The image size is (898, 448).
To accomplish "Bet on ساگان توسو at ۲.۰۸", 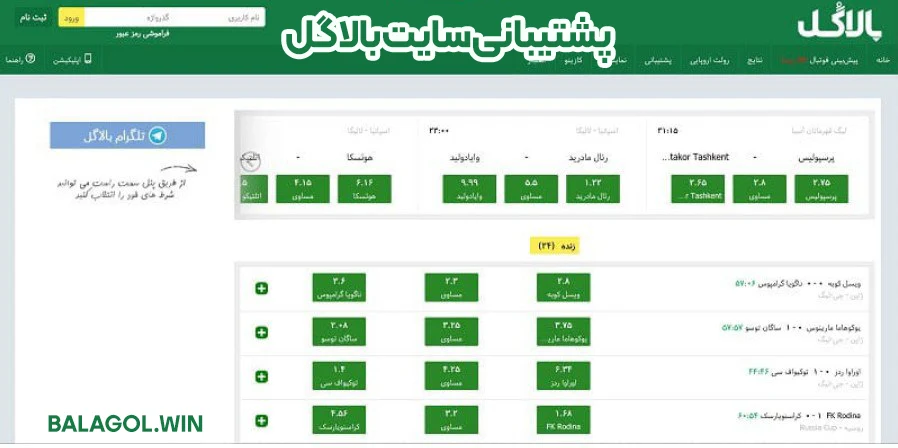I will click(x=339, y=332).
